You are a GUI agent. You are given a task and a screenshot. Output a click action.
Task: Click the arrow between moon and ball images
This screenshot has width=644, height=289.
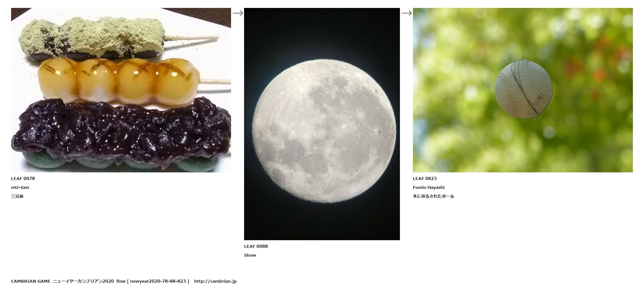click(407, 13)
